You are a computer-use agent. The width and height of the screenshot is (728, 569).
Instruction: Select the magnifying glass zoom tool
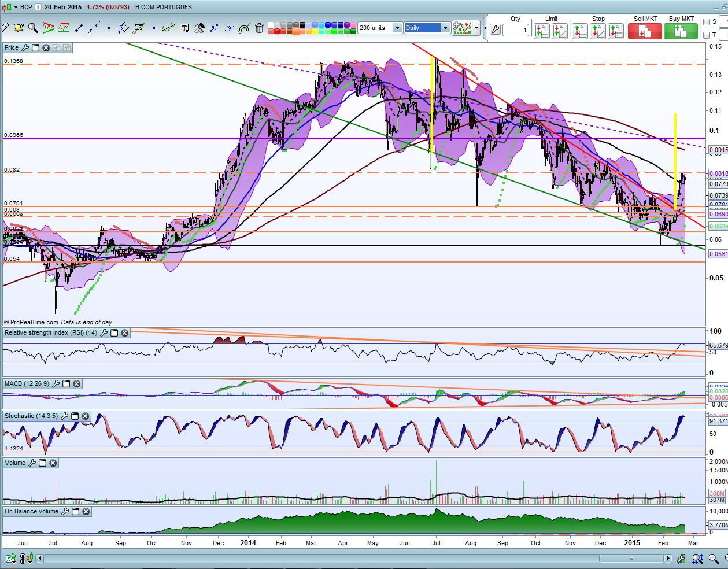click(33, 28)
